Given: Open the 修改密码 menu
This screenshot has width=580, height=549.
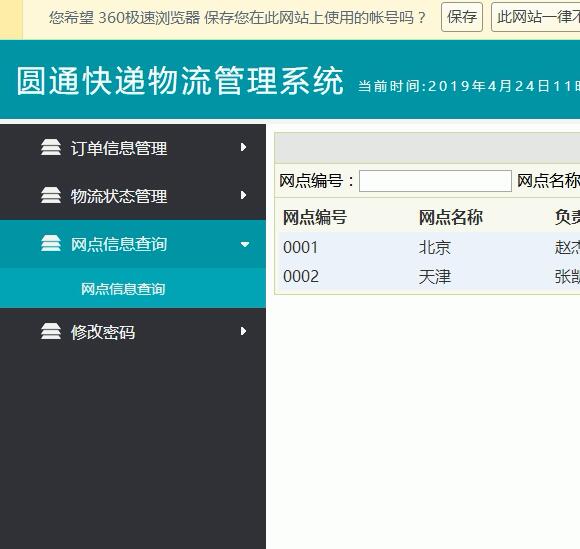Looking at the screenshot, I should click(x=133, y=332).
